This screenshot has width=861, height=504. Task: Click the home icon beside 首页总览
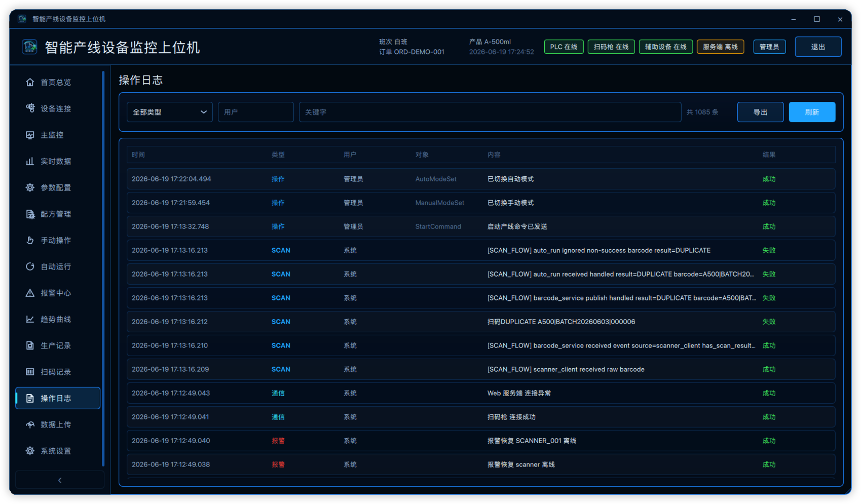point(30,82)
